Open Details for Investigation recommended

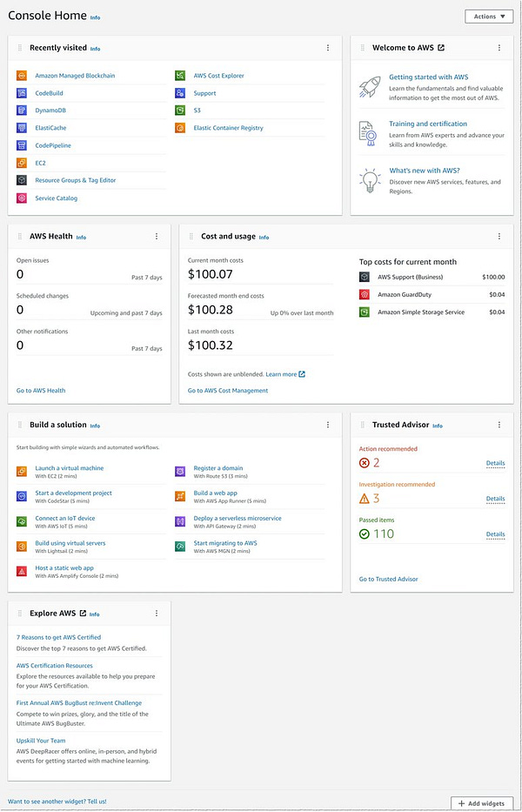pos(496,499)
